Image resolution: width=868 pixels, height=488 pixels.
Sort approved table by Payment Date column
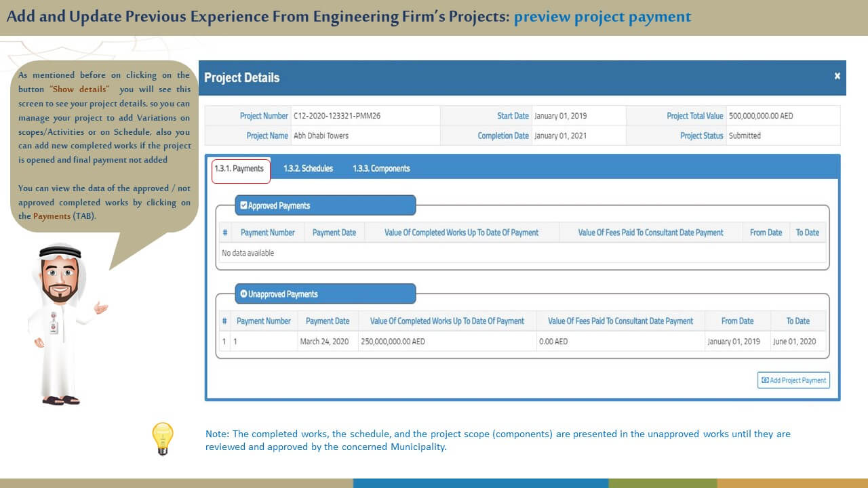334,232
